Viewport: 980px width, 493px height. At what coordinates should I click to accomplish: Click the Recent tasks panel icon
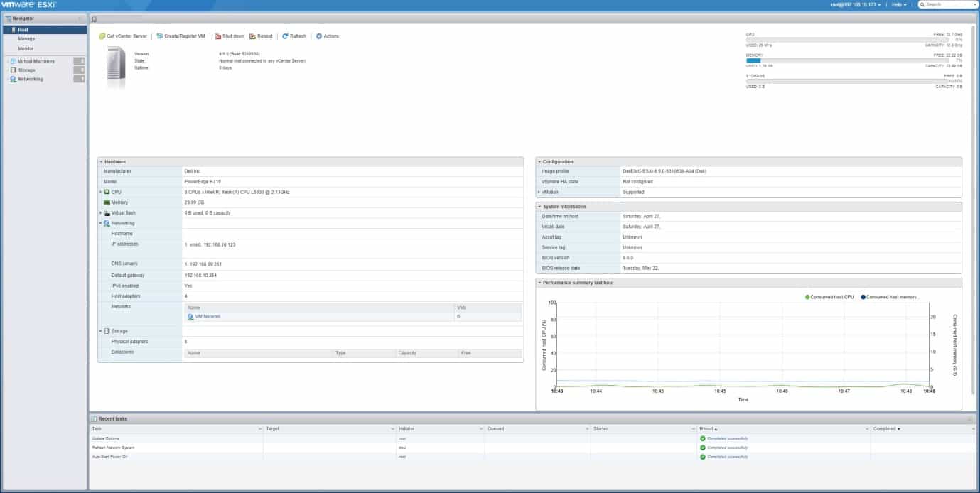click(x=95, y=419)
